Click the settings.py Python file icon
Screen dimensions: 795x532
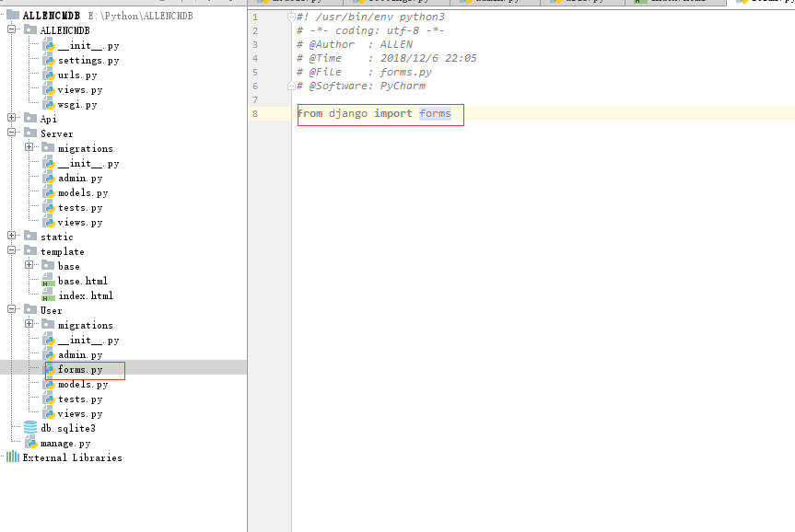coord(49,61)
